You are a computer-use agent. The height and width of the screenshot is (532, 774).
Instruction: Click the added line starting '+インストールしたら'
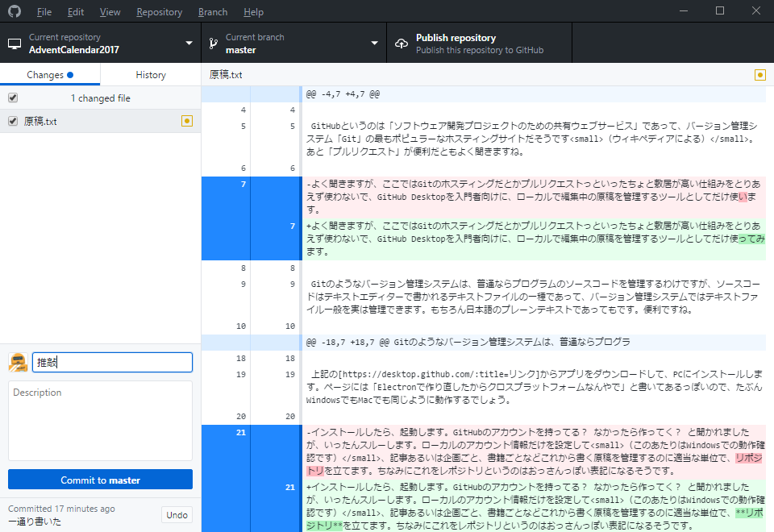[533, 506]
